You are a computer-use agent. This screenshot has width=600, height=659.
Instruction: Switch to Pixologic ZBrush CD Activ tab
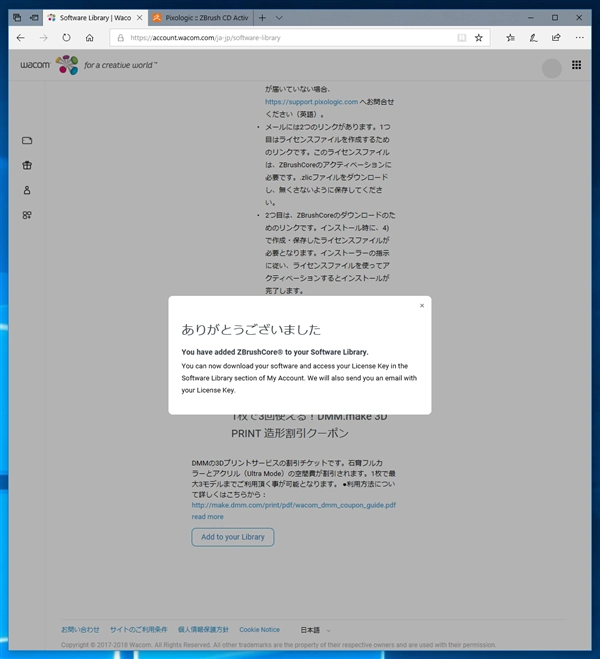[x=201, y=18]
